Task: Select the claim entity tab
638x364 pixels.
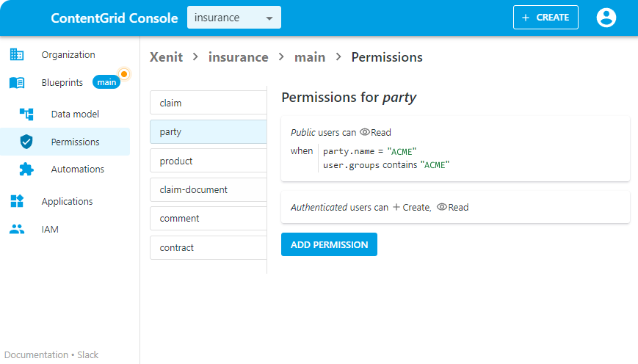Action: point(208,103)
